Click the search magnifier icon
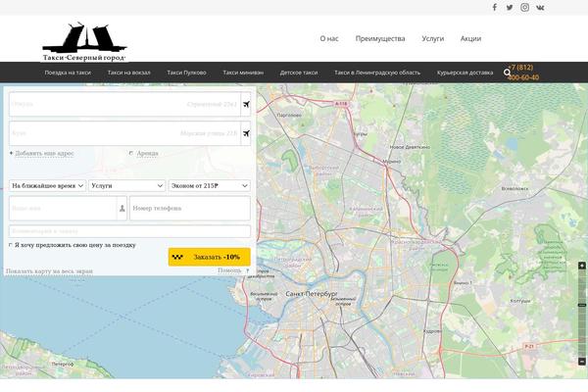Image resolution: width=588 pixels, height=392 pixels. (x=507, y=73)
